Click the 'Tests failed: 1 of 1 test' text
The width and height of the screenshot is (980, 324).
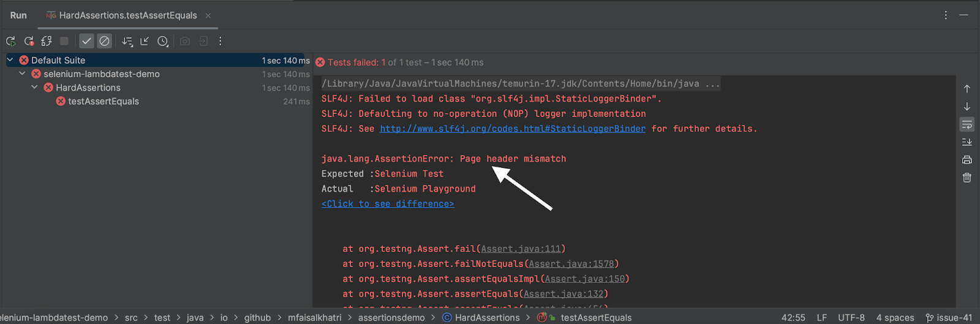coord(375,62)
